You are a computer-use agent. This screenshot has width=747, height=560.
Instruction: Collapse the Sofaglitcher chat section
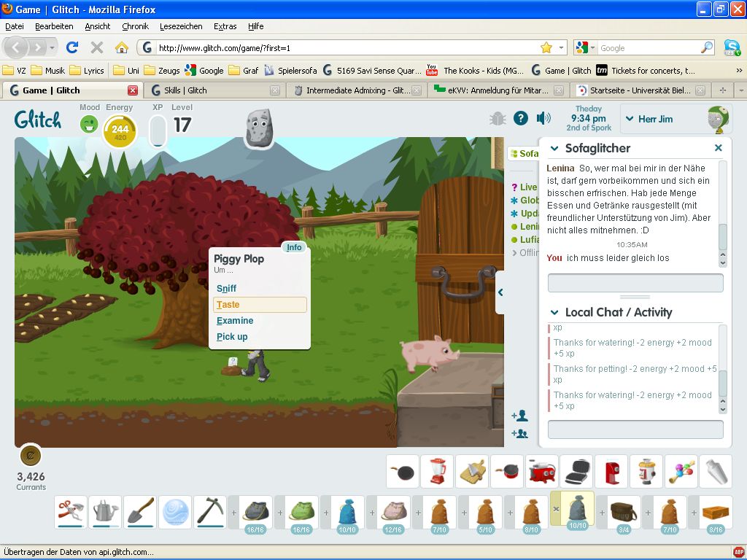[x=554, y=149]
